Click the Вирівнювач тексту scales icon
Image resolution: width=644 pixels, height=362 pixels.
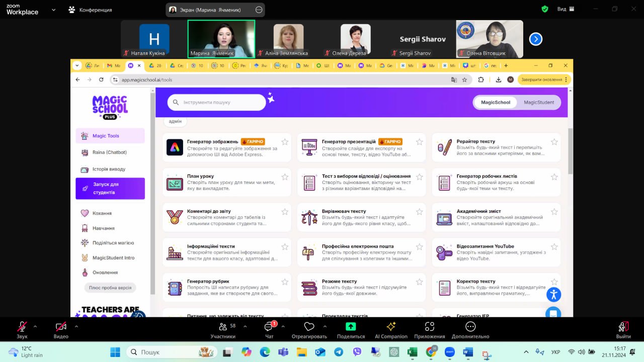pos(309,217)
